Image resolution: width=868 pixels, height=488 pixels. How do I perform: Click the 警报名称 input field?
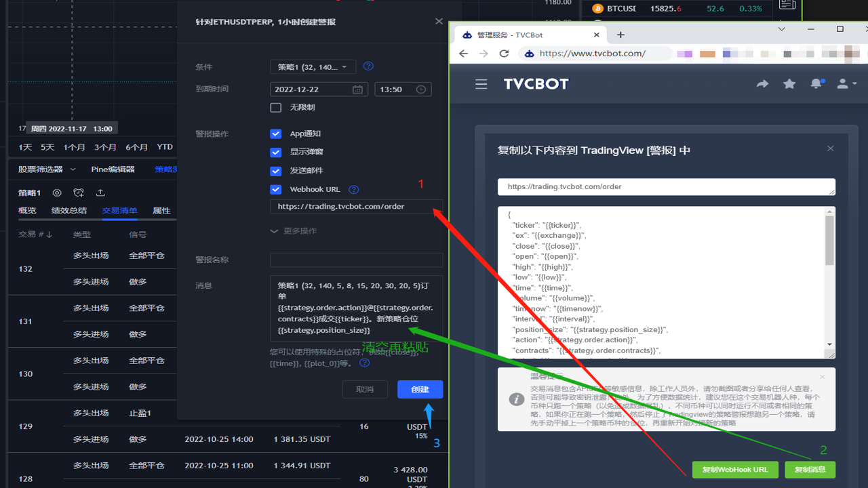coord(356,260)
